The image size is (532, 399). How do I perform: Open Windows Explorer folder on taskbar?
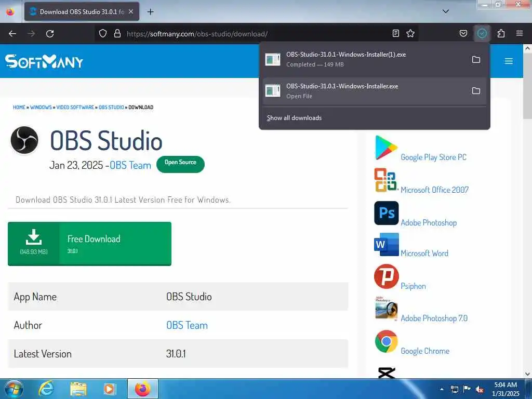[78, 389]
